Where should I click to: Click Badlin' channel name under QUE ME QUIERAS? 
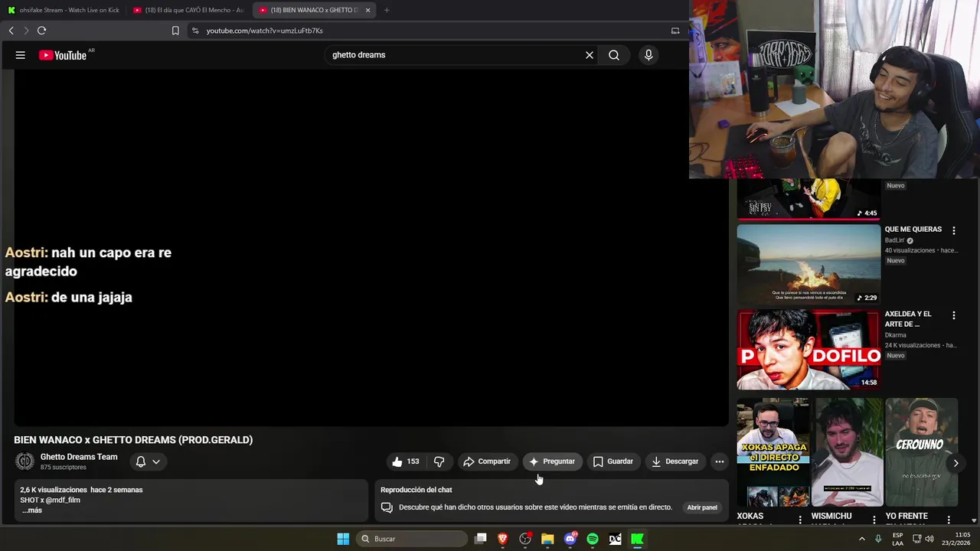click(894, 240)
